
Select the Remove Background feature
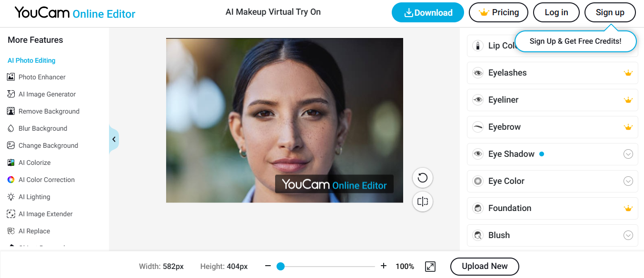49,111
